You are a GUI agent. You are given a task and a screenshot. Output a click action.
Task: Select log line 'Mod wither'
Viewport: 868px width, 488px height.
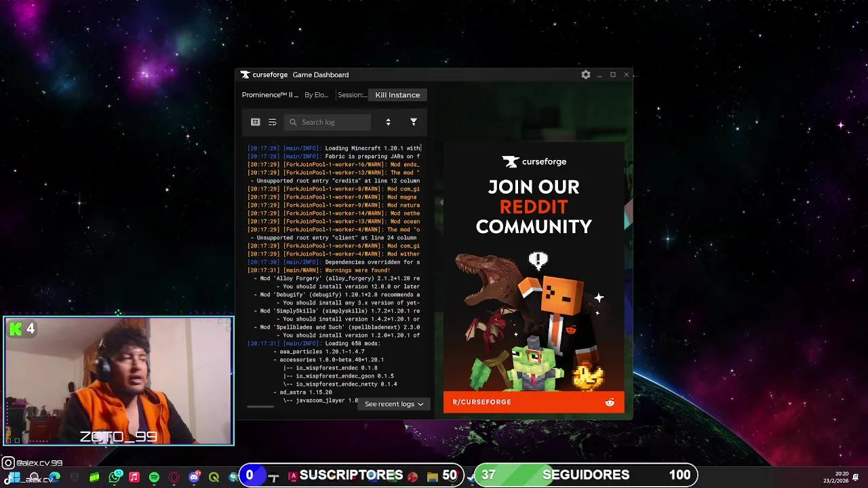pos(334,253)
